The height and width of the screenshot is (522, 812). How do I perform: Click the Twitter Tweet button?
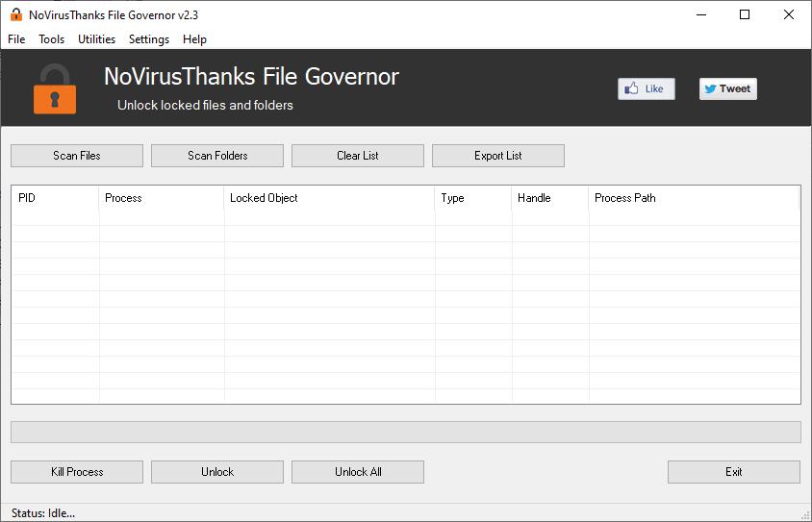tap(728, 89)
